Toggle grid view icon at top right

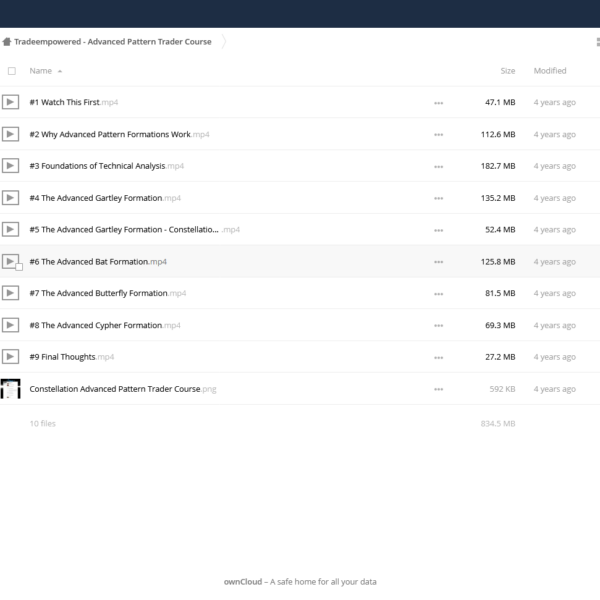coord(598,42)
